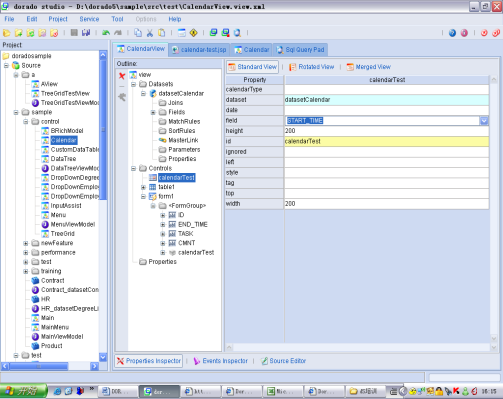Open the Service menu

click(89, 19)
